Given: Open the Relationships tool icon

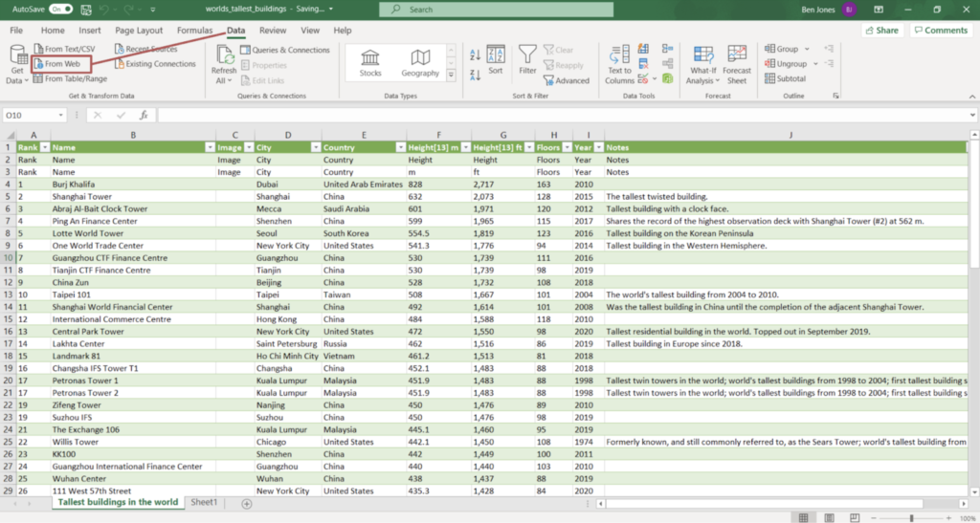Looking at the screenshot, I should [667, 64].
